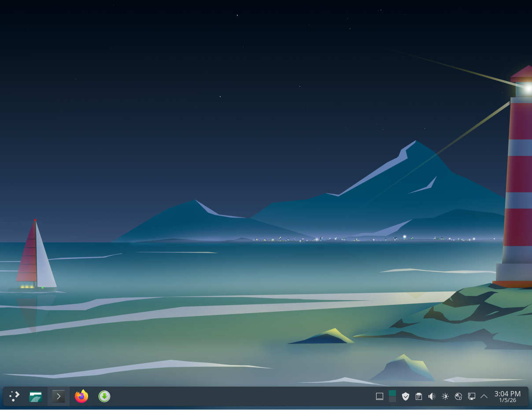
Task: Switch to the top virtual desktop in pager
Action: click(392, 393)
